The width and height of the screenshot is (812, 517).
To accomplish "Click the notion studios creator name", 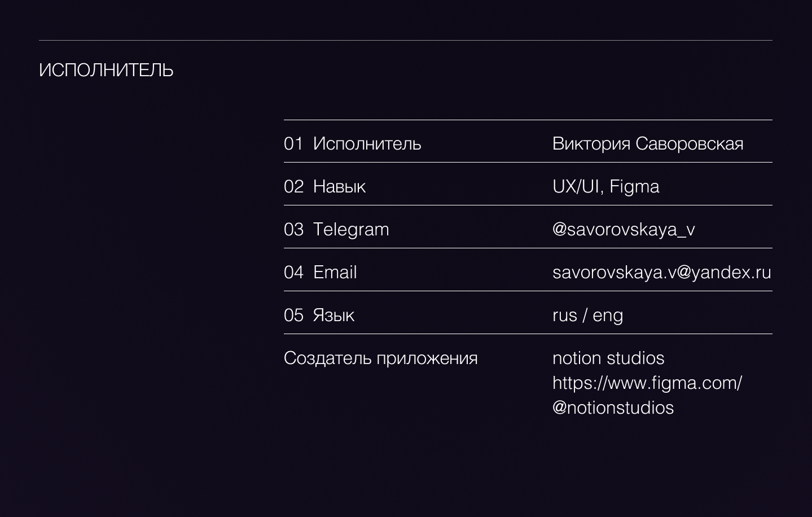I will [x=608, y=358].
